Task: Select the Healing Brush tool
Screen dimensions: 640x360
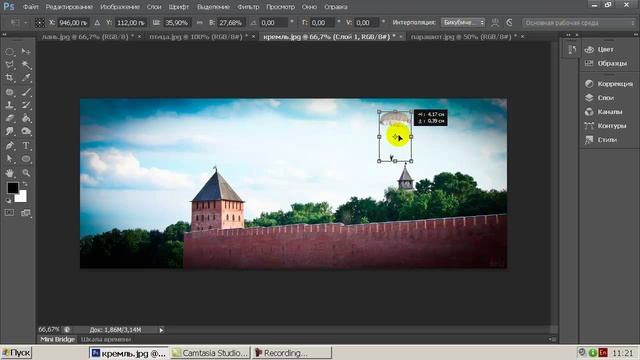Action: click(x=9, y=92)
